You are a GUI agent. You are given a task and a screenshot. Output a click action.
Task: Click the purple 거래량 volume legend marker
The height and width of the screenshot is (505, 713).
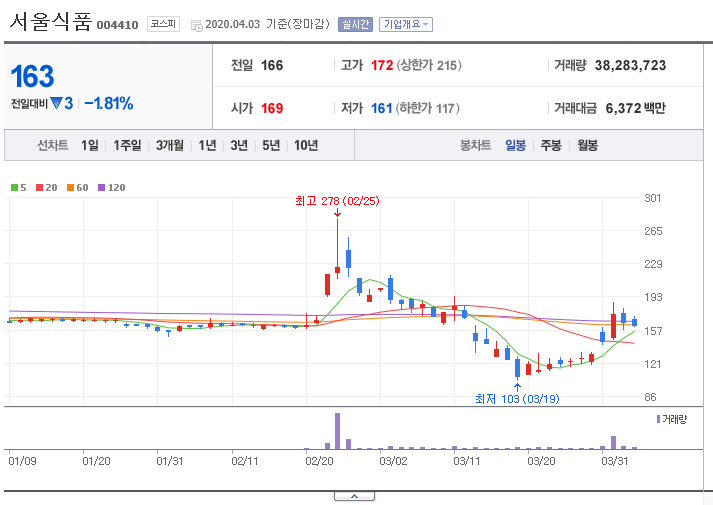(658, 419)
